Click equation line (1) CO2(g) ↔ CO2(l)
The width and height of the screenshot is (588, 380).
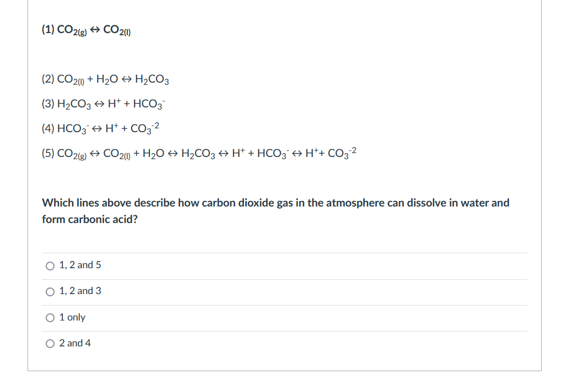(x=85, y=30)
